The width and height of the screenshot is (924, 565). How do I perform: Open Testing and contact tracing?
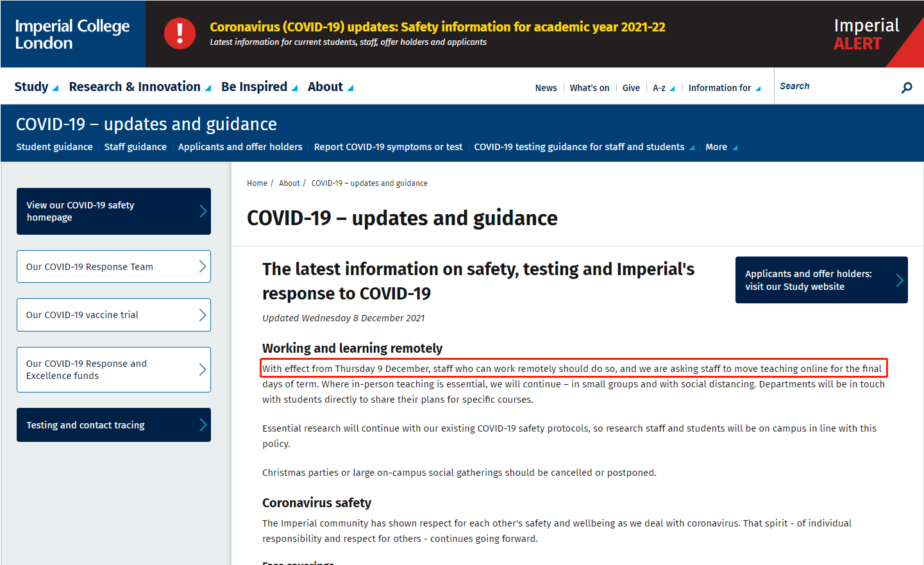(113, 425)
